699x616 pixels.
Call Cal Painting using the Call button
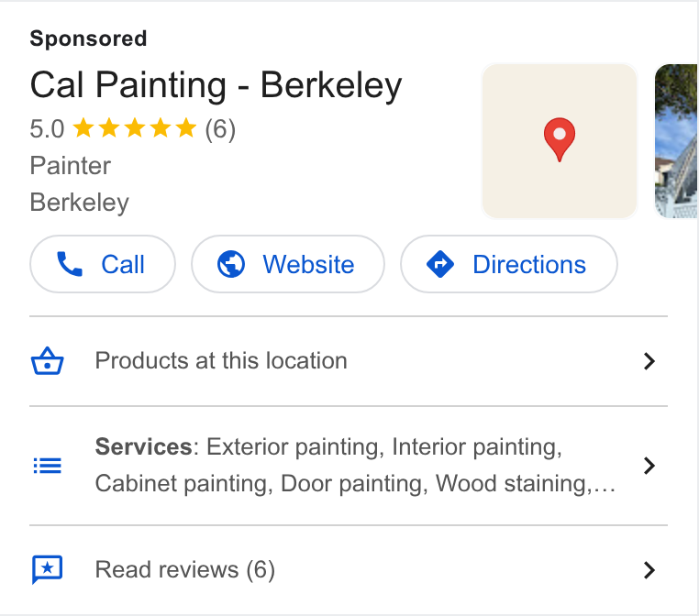[103, 264]
